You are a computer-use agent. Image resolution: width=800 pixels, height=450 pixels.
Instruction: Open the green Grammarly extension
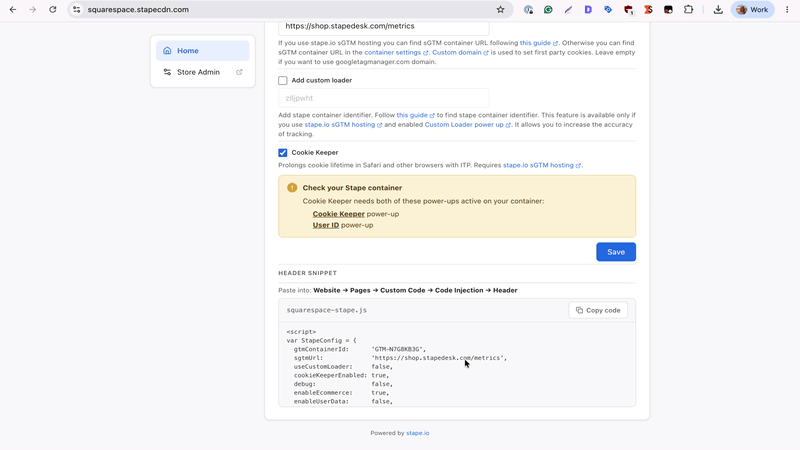tap(548, 9)
